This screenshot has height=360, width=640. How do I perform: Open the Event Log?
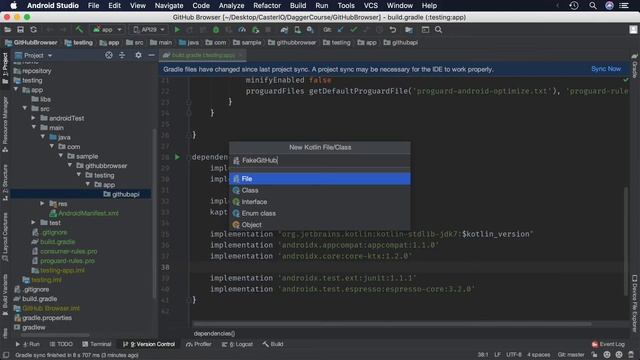tap(608, 344)
